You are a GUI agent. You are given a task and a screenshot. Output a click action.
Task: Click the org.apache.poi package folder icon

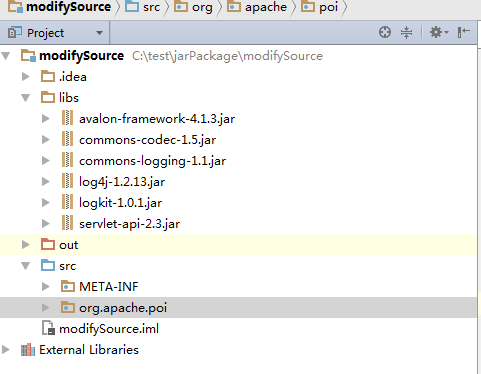[68, 307]
